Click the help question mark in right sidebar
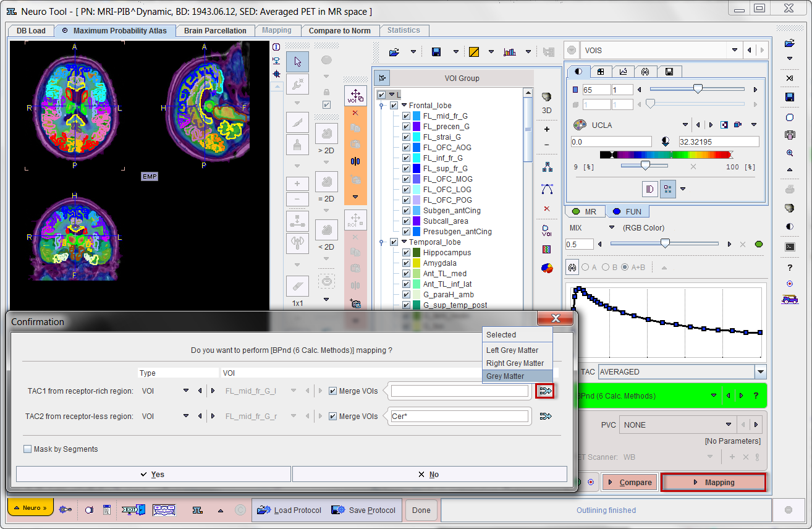This screenshot has height=529, width=812. coord(789,268)
